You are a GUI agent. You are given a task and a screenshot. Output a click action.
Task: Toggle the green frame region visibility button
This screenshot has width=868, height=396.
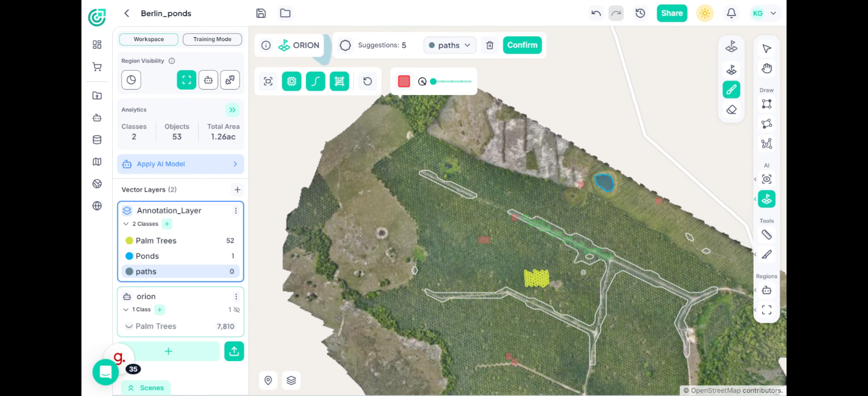tap(187, 80)
